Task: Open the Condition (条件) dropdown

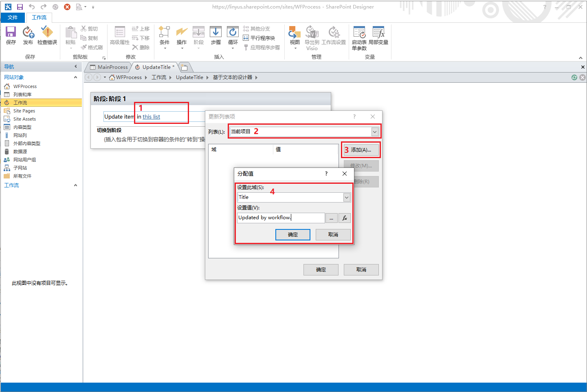Action: tap(165, 37)
